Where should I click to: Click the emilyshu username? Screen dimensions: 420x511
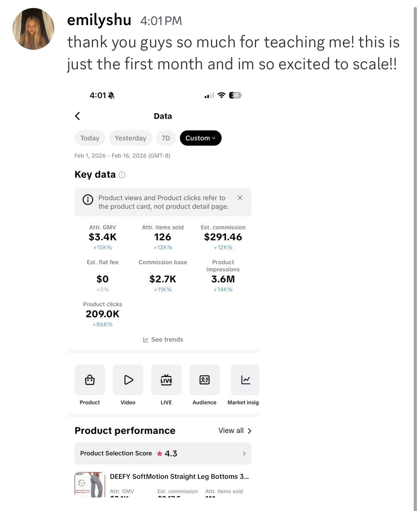coord(99,20)
